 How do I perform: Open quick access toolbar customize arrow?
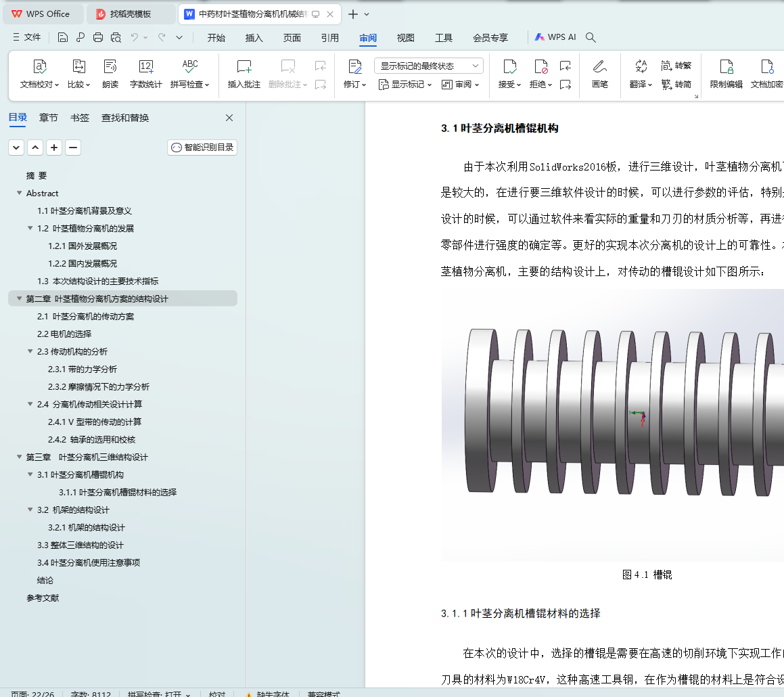click(x=179, y=37)
